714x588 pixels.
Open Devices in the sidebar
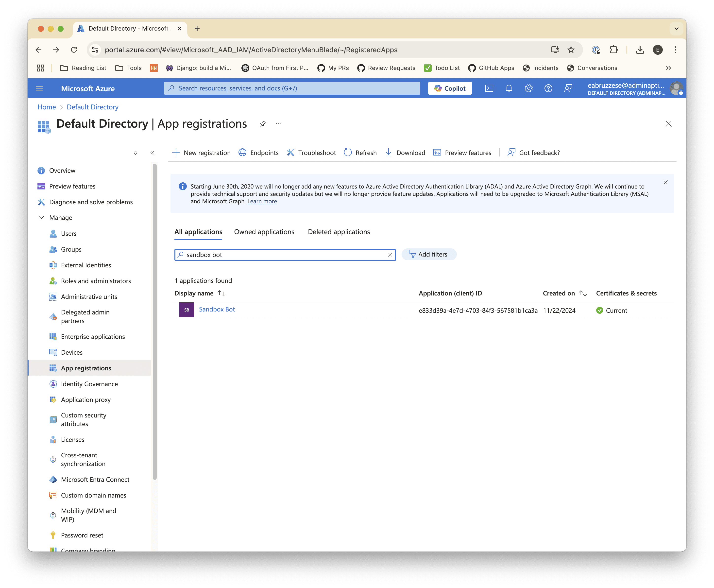point(71,352)
